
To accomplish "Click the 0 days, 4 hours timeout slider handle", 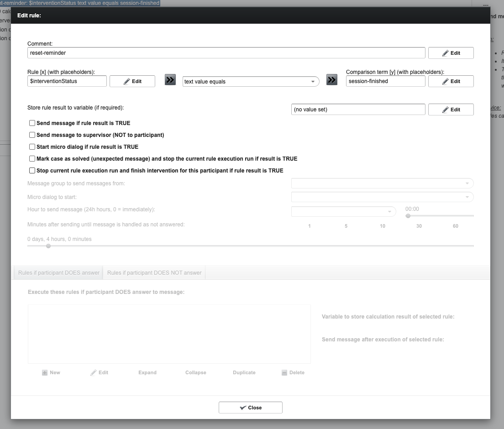I will [x=48, y=246].
